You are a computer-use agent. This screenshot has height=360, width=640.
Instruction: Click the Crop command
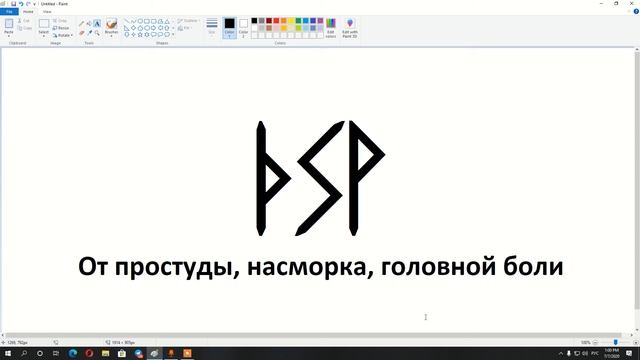point(60,20)
